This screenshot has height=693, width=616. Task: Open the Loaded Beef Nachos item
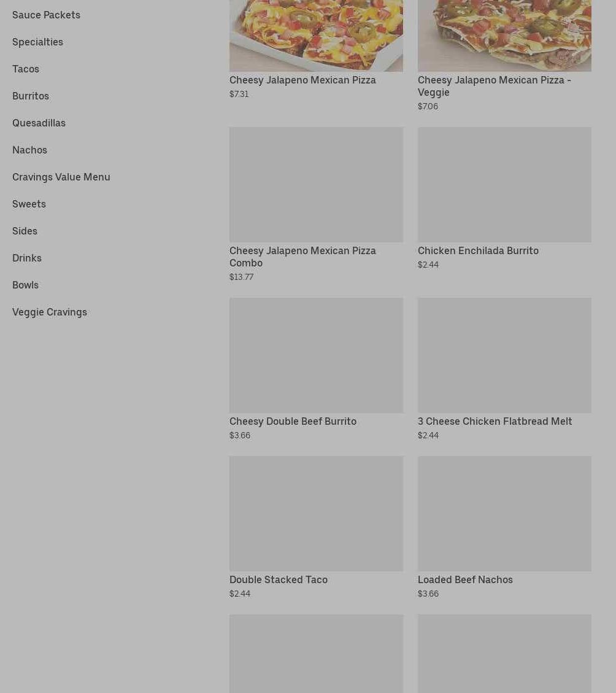click(504, 527)
